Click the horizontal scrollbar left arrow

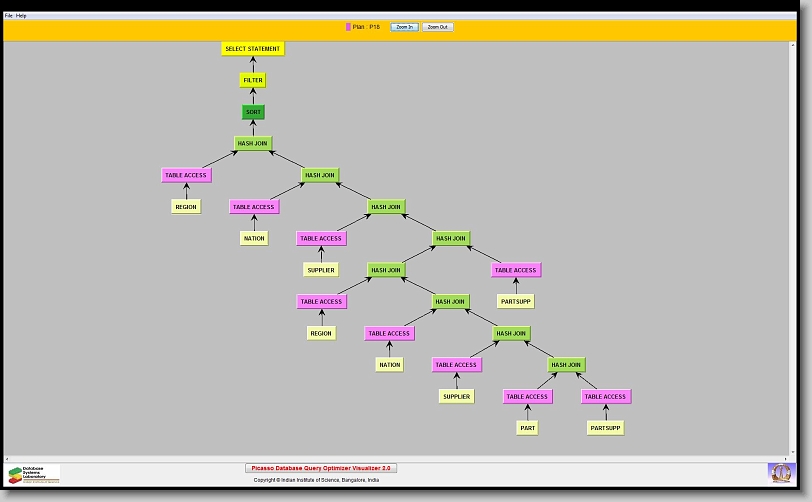point(8,457)
